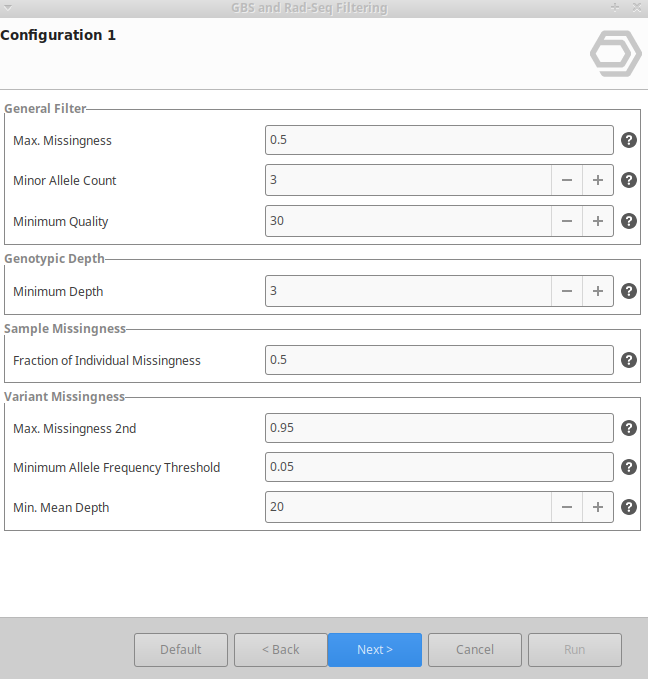648x679 pixels.
Task: Go back using the Back button
Action: pos(281,650)
